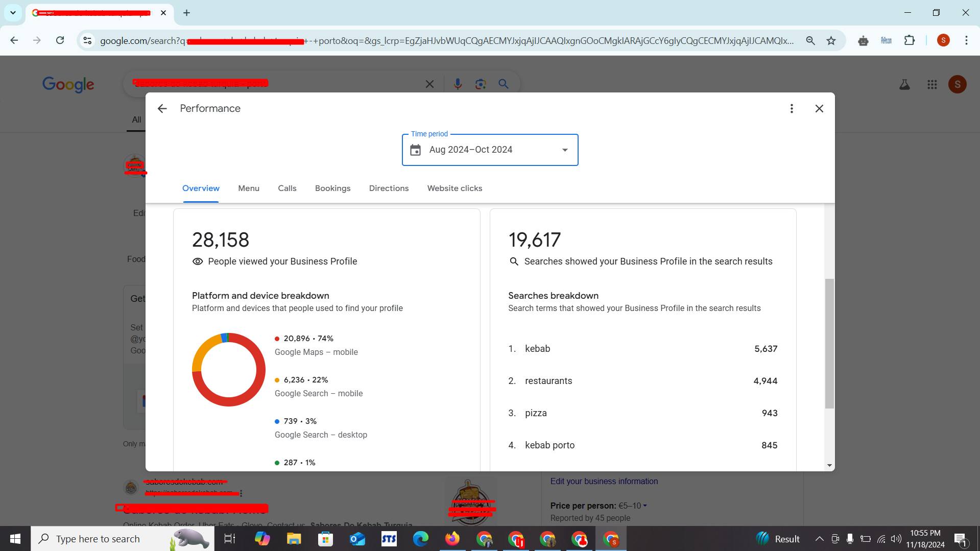Open the zoom control in address bar
The width and height of the screenshot is (980, 551).
click(810, 41)
